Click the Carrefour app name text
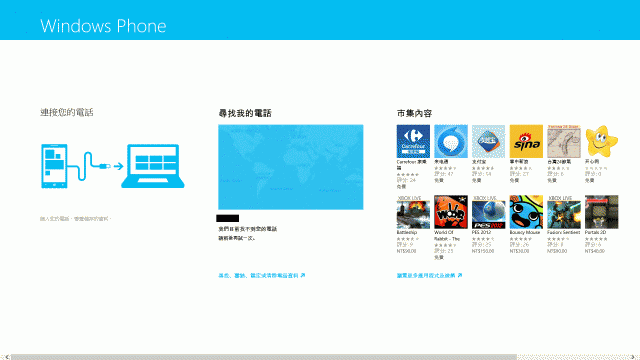Image resolution: width=640 pixels, height=360 pixels. (412, 164)
